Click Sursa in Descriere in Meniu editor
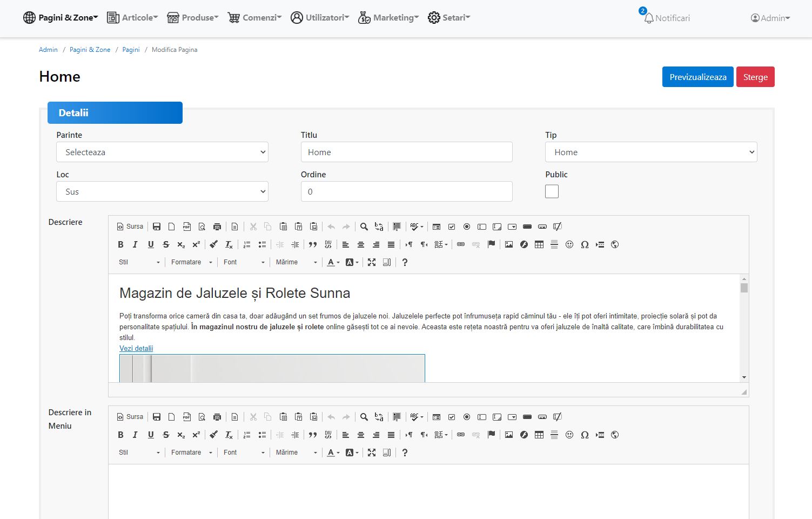Image resolution: width=812 pixels, height=519 pixels. point(130,417)
